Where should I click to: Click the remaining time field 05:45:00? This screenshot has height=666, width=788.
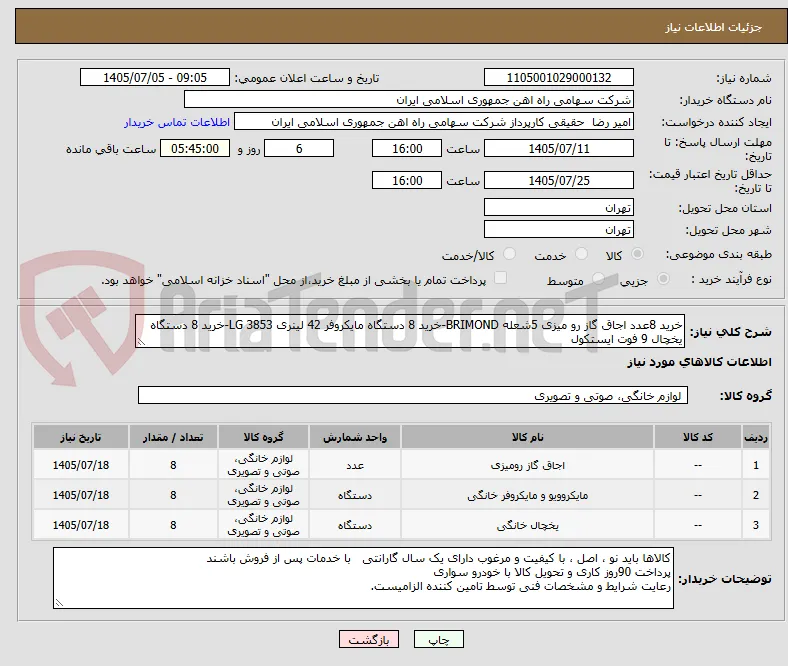[x=195, y=149]
